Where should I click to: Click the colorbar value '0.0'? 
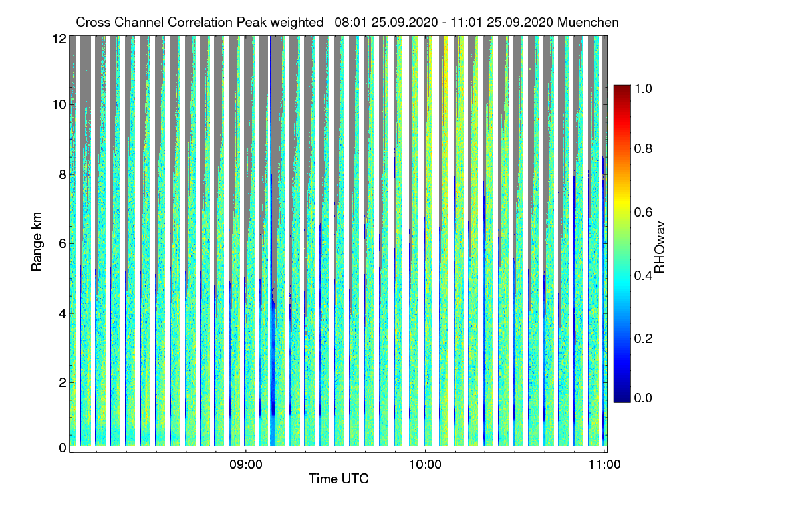point(644,398)
